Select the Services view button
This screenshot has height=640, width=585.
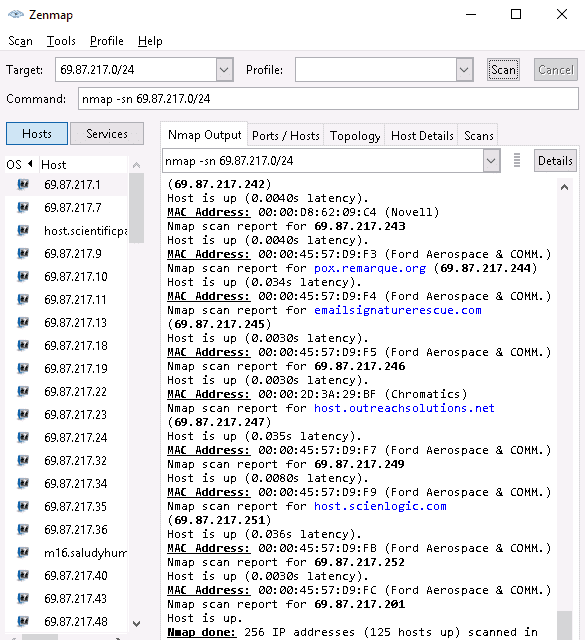tap(107, 133)
